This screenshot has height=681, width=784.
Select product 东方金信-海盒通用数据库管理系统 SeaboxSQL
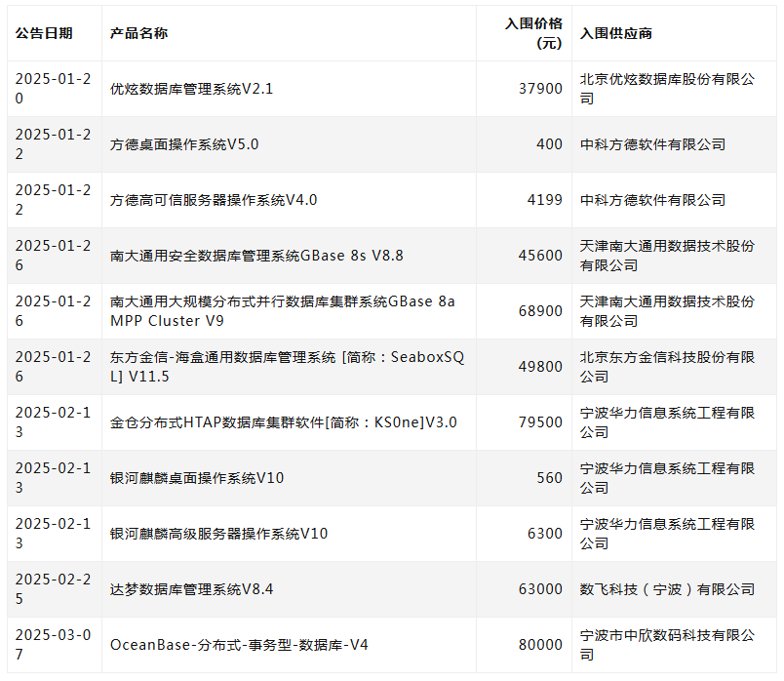[287, 367]
